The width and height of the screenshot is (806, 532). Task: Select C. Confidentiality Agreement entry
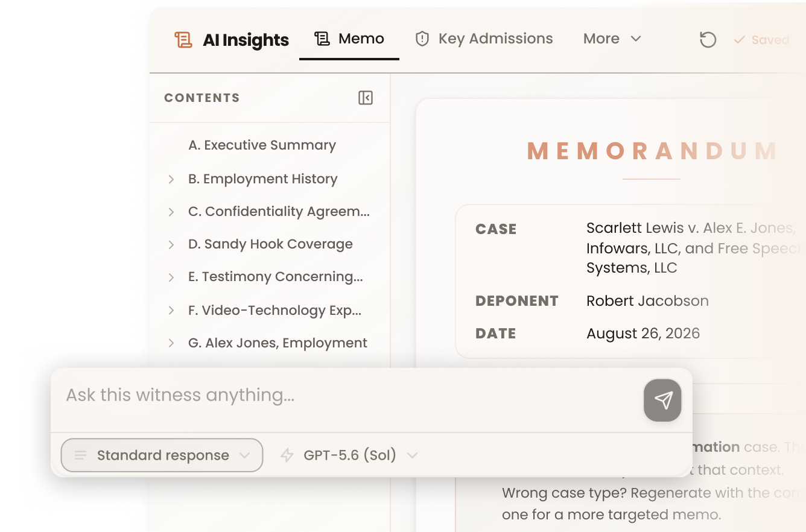click(x=279, y=212)
